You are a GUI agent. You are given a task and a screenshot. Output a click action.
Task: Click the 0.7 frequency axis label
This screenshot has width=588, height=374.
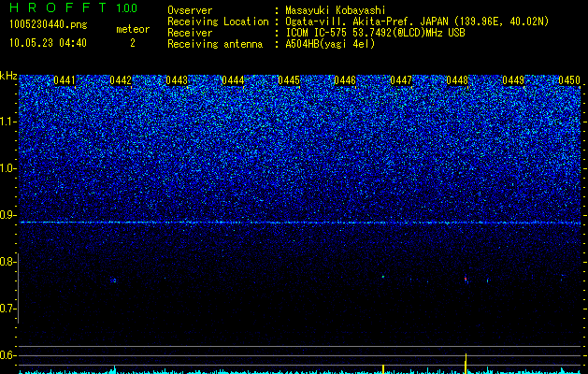[x=7, y=309]
